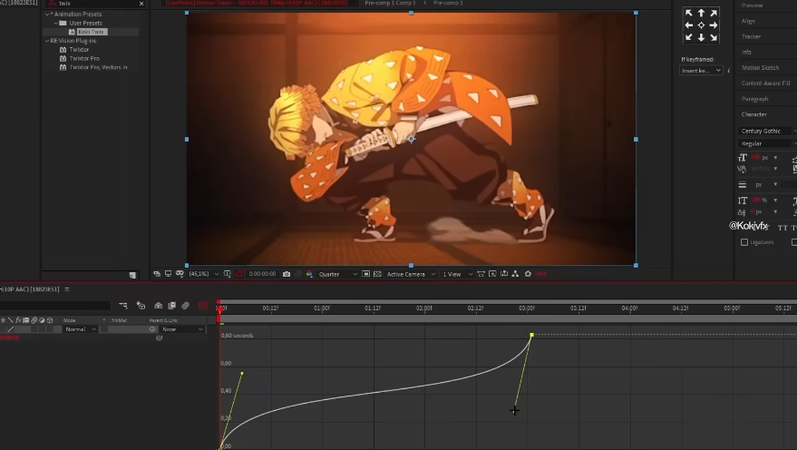
Task: Click the top-left anchor arrow
Action: pos(689,13)
